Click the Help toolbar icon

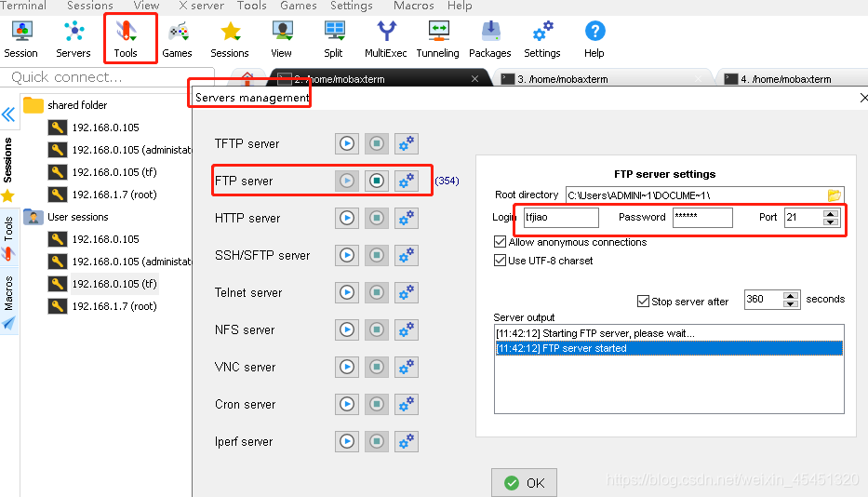[594, 39]
